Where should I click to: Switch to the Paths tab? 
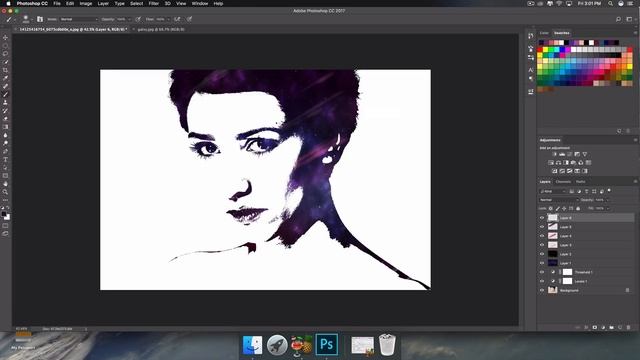coord(580,182)
